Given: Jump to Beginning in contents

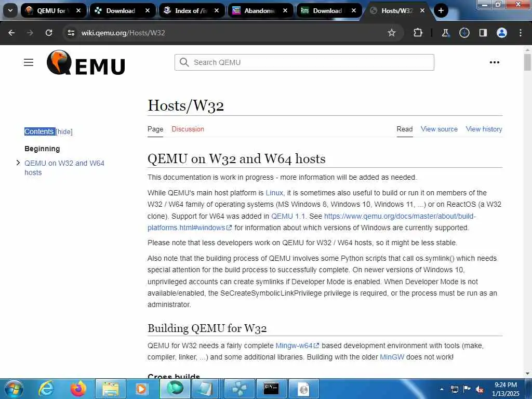Looking at the screenshot, I should pyautogui.click(x=42, y=149).
